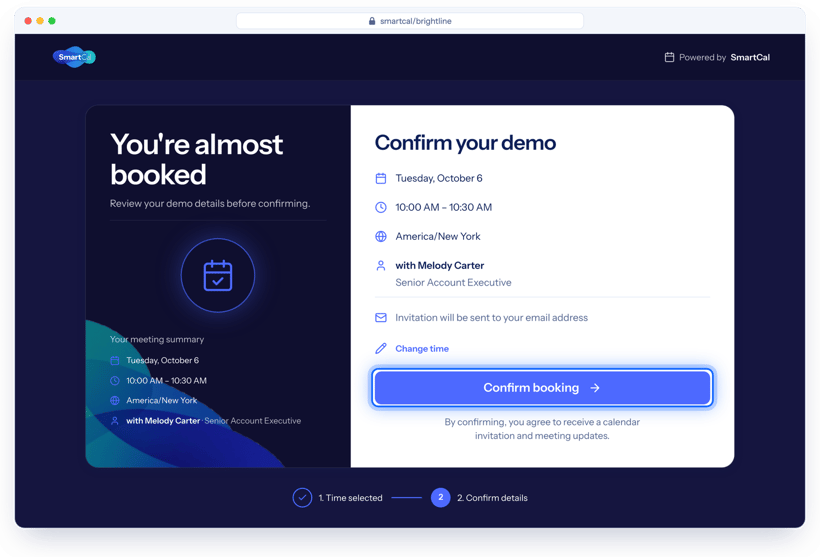820x557 pixels.
Task: Click the green maximize window button
Action: click(52, 21)
